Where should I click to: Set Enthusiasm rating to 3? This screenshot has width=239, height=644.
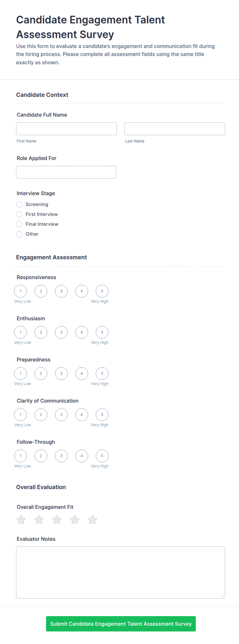pyautogui.click(x=61, y=332)
